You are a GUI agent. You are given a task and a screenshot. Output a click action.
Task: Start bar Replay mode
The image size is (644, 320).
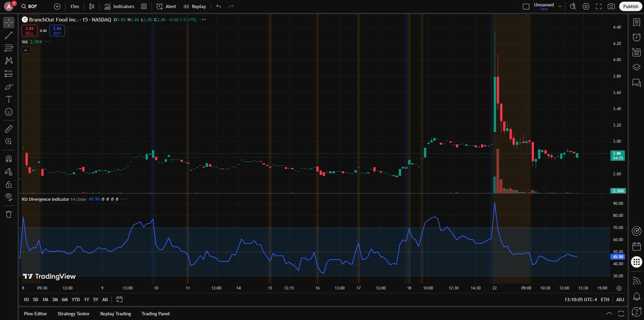(x=194, y=6)
